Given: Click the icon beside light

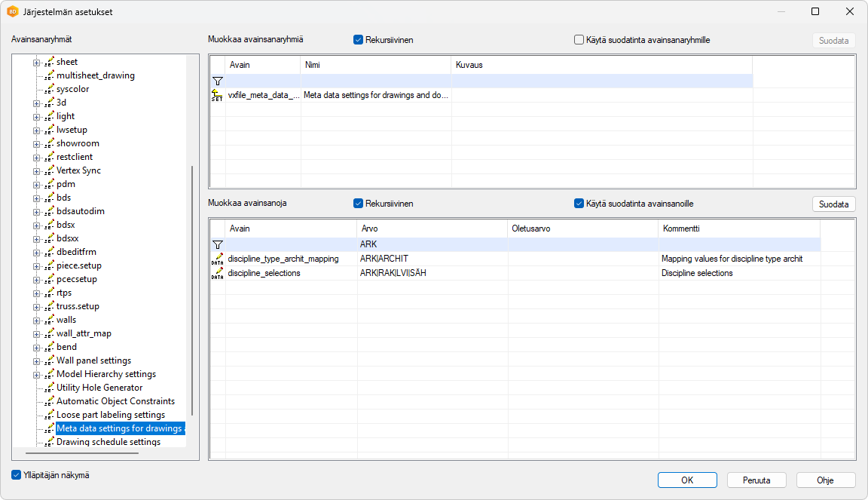Looking at the screenshot, I should click(49, 116).
